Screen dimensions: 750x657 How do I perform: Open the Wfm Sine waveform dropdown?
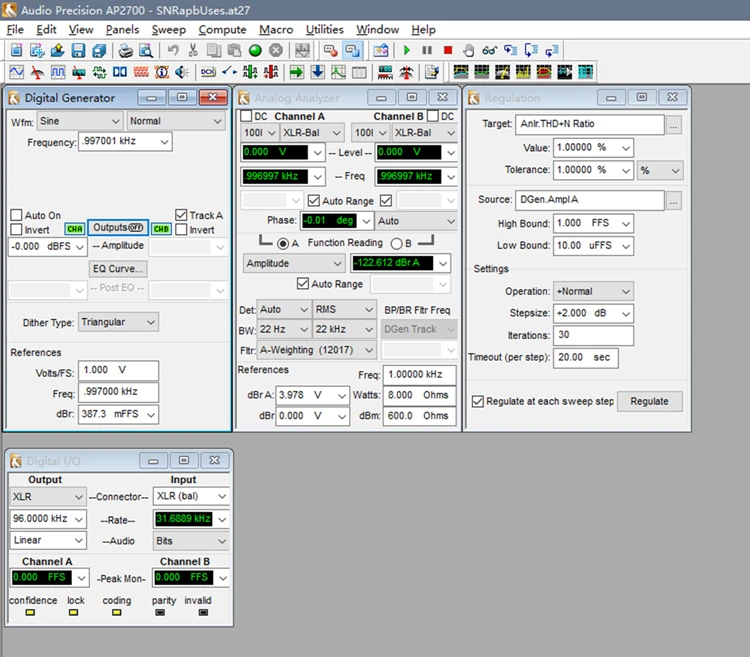(x=80, y=121)
